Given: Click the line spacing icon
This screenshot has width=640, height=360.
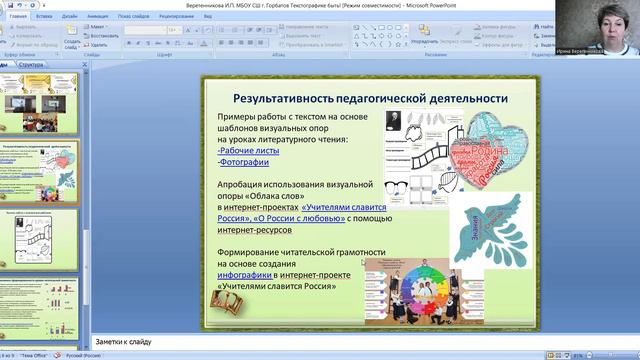Looking at the screenshot, I should tap(270, 30).
